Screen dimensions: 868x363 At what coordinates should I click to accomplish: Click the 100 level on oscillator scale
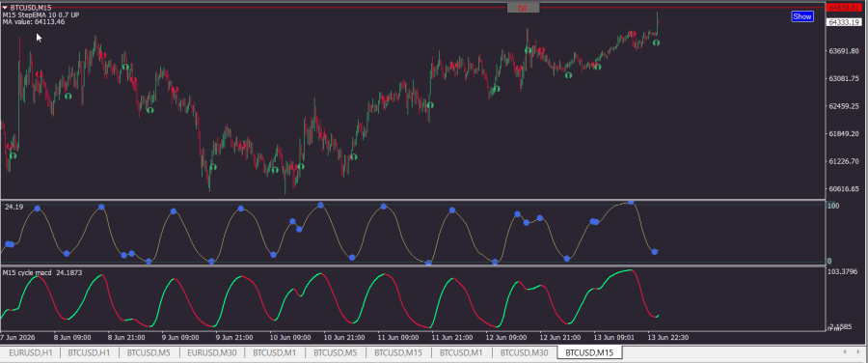tap(833, 207)
